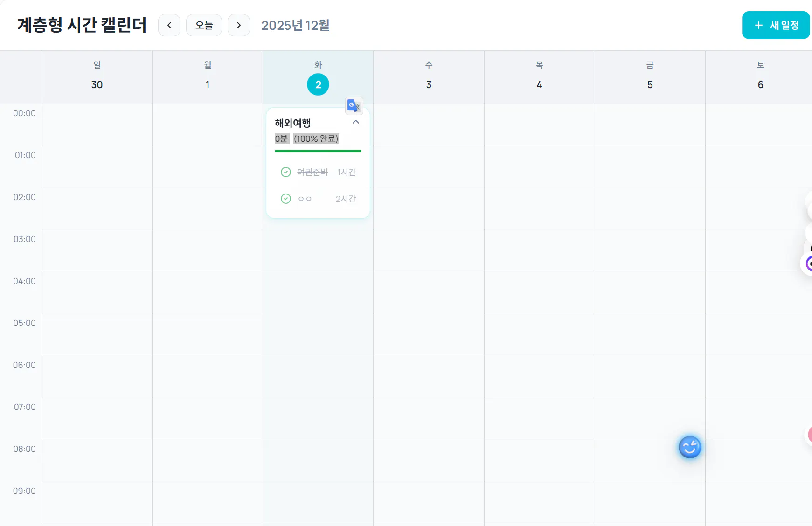Click the 1시간 duration of 여권준비
The height and width of the screenshot is (526, 812).
pos(347,172)
